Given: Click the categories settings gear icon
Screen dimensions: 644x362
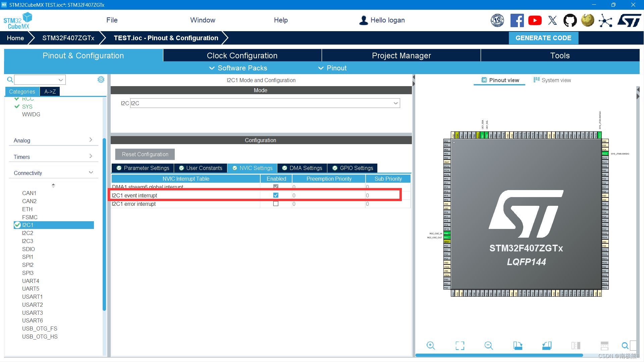Looking at the screenshot, I should [x=101, y=79].
